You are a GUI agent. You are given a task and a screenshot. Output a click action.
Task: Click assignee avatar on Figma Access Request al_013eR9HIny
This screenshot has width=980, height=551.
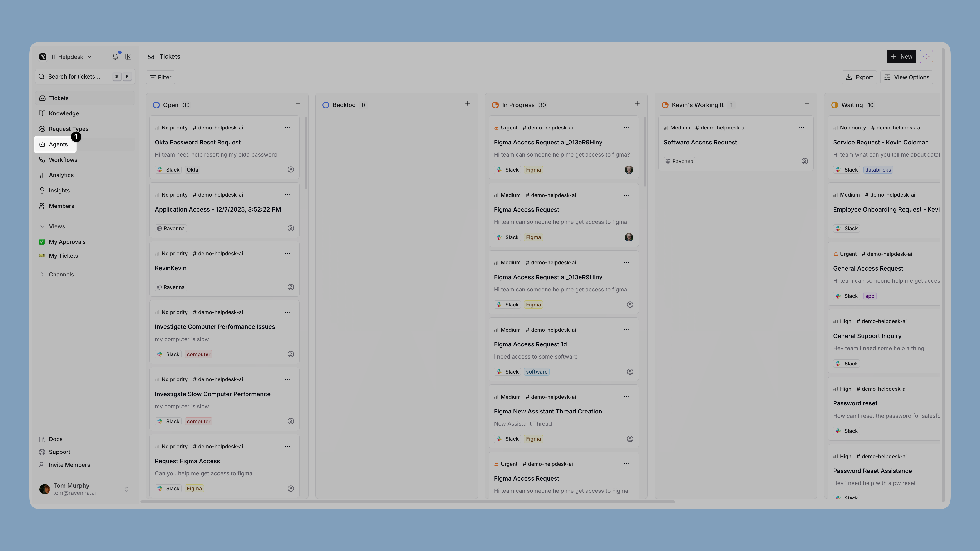(629, 170)
